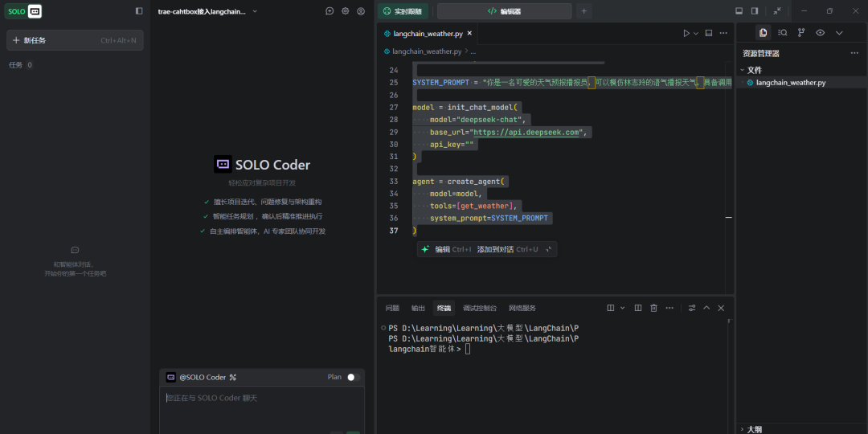Switch to the 输出 output tab
Image resolution: width=868 pixels, height=434 pixels.
418,309
